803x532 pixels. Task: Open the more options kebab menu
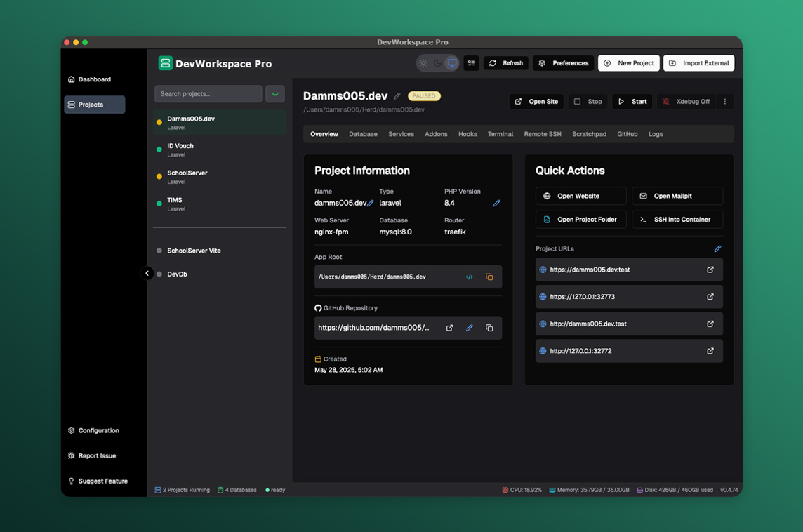(725, 102)
